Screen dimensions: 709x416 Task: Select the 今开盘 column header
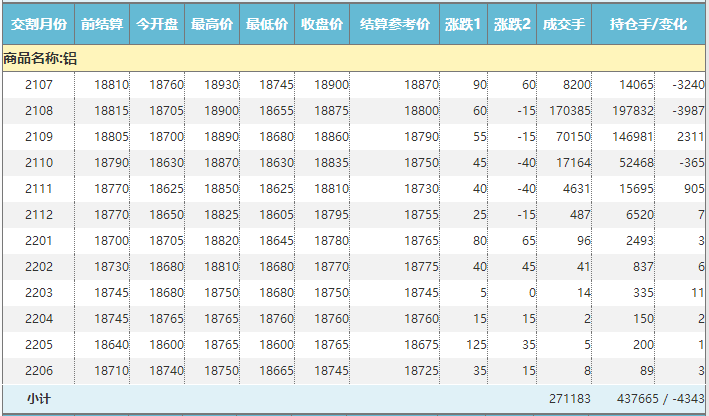(158, 23)
